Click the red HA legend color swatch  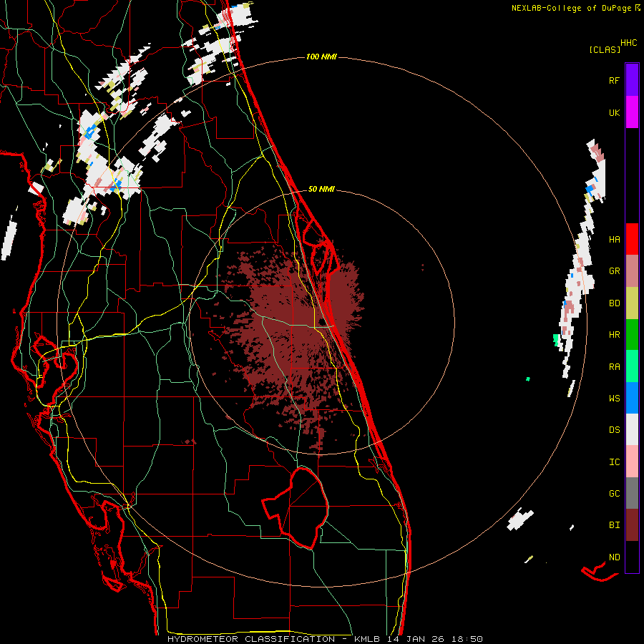[632, 239]
